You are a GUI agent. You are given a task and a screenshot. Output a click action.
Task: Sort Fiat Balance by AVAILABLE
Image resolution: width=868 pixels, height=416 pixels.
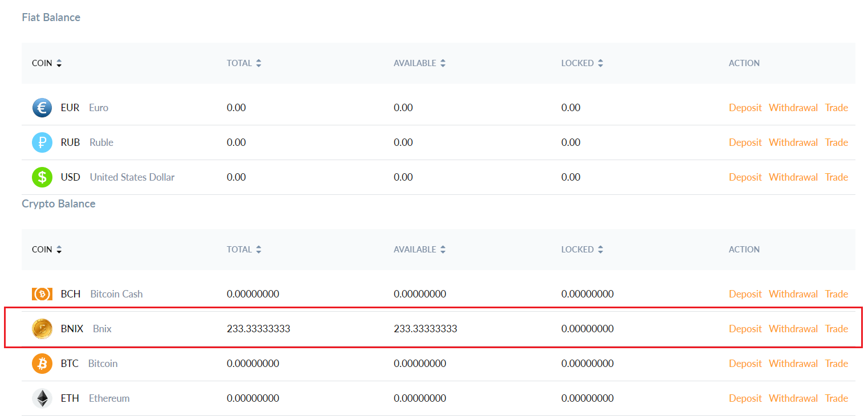click(x=419, y=63)
